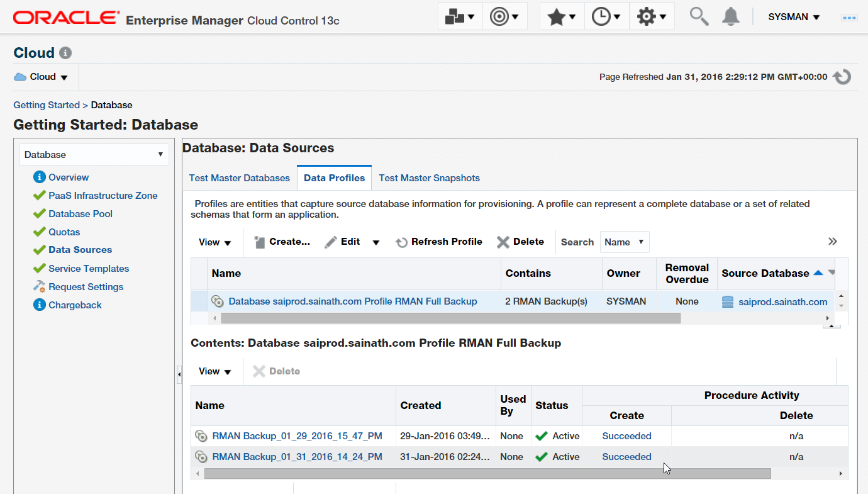868x494 pixels.
Task: Click Succeeded link for 01_31 backup
Action: pos(626,457)
